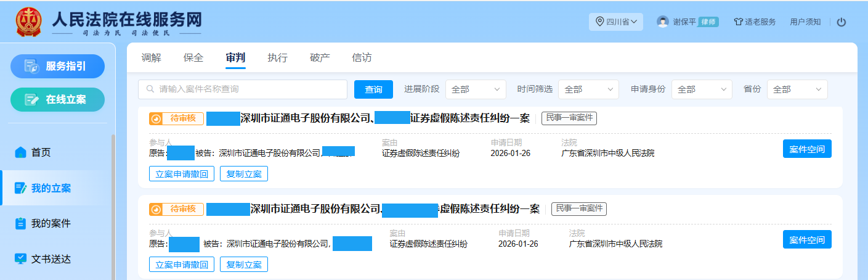This screenshot has width=868, height=280.
Task: Select the 审判 tab
Action: pos(235,57)
